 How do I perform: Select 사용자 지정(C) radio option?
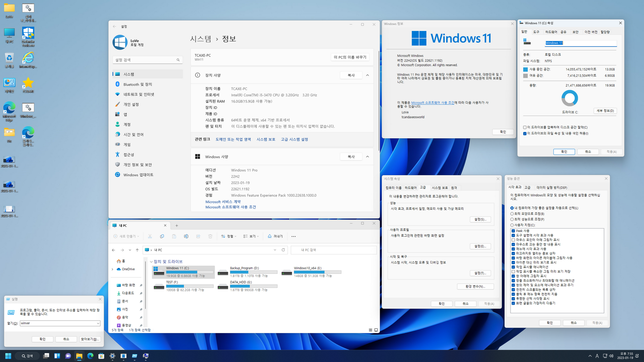523,225
